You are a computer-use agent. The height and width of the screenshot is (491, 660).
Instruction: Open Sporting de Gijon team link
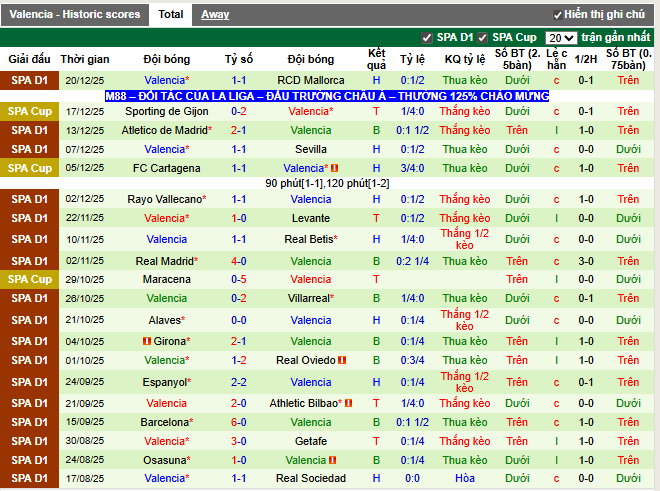(167, 111)
